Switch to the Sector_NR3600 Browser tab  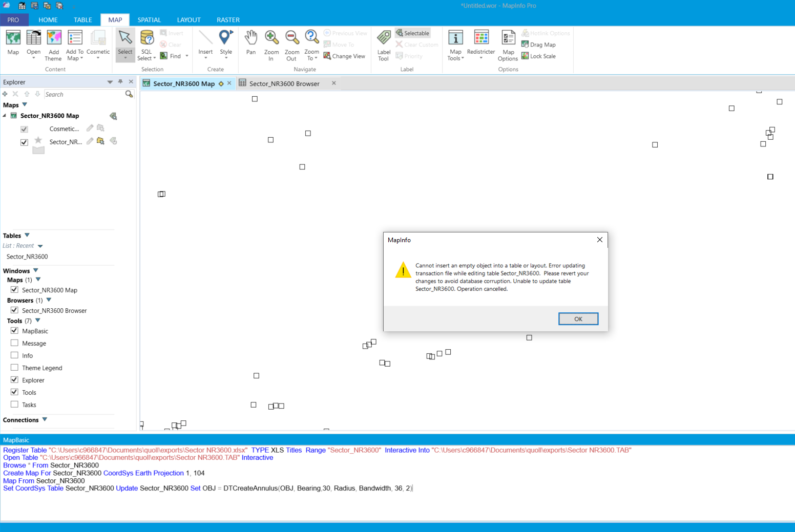[284, 83]
